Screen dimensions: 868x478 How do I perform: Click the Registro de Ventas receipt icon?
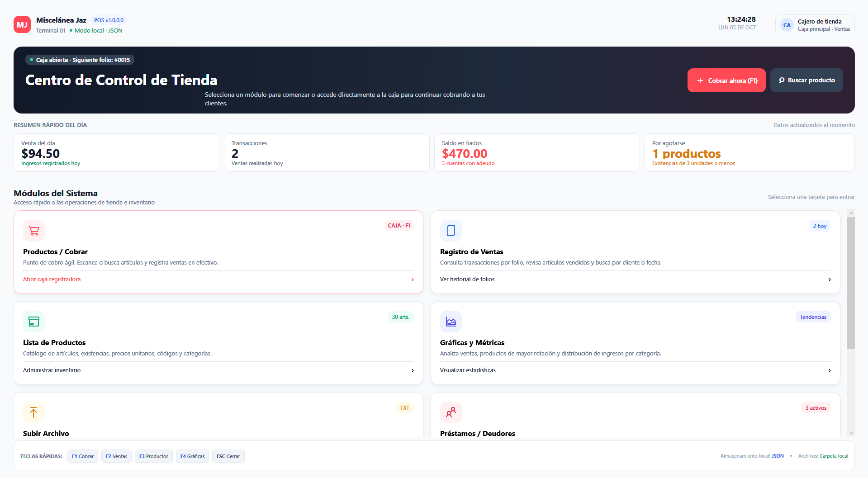(451, 231)
